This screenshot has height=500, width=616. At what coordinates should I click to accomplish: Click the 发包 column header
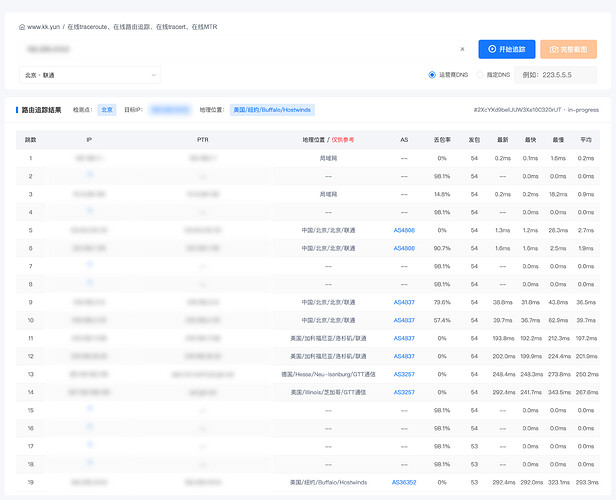[474, 140]
